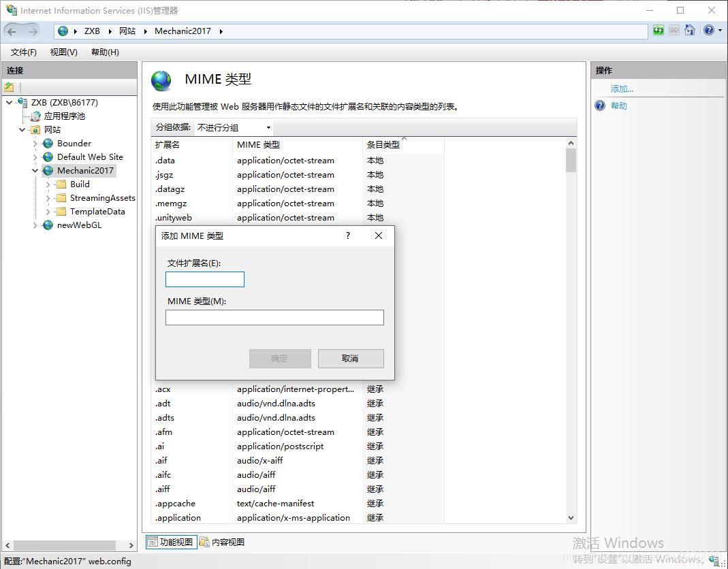Open the help icon dropdown in toolbar
The height and width of the screenshot is (569, 728).
coord(720,31)
